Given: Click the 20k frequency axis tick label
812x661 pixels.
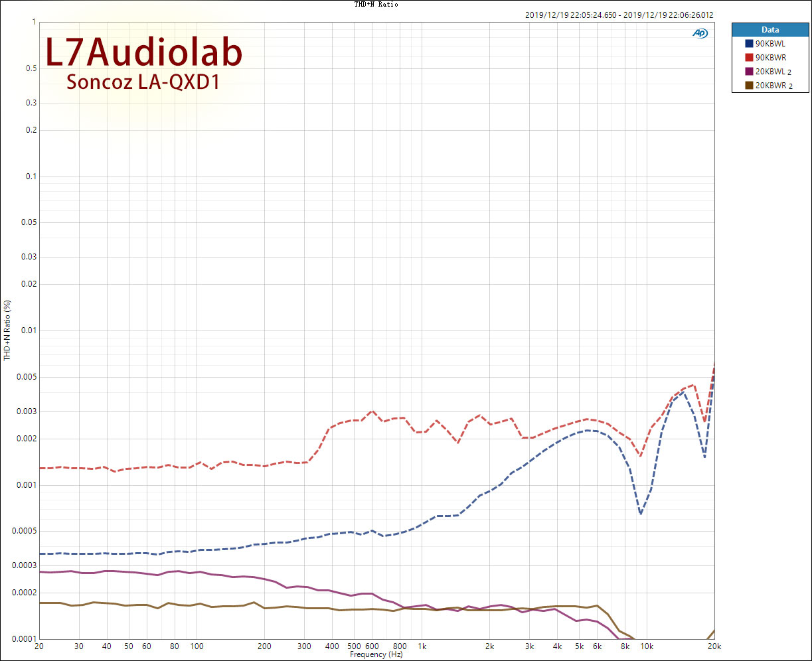Looking at the screenshot, I should (x=714, y=646).
